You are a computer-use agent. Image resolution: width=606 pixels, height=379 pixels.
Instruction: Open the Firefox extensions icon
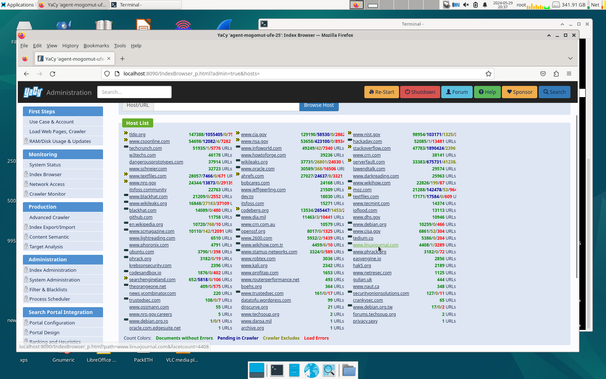click(x=556, y=74)
